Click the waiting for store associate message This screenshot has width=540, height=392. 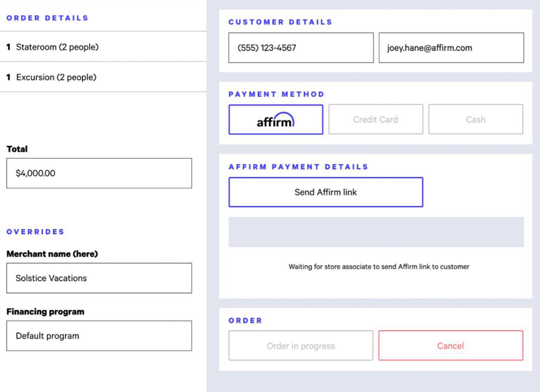point(379,267)
